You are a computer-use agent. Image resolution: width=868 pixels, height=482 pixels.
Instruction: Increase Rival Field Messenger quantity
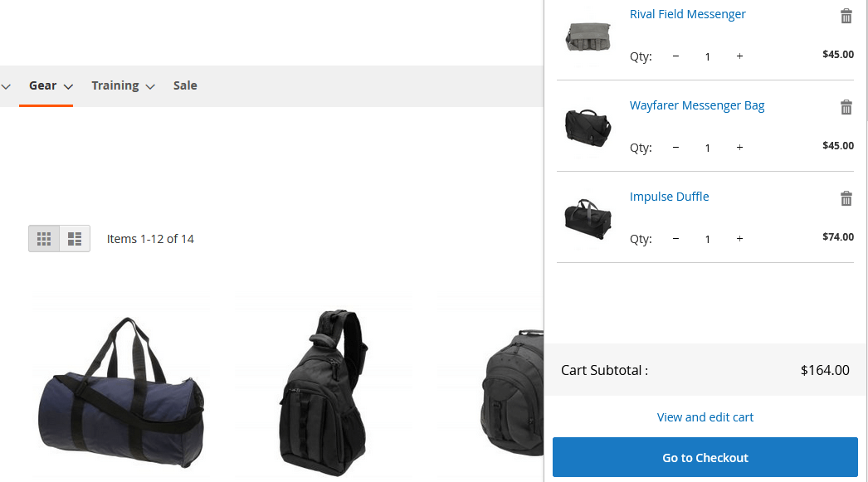click(739, 56)
